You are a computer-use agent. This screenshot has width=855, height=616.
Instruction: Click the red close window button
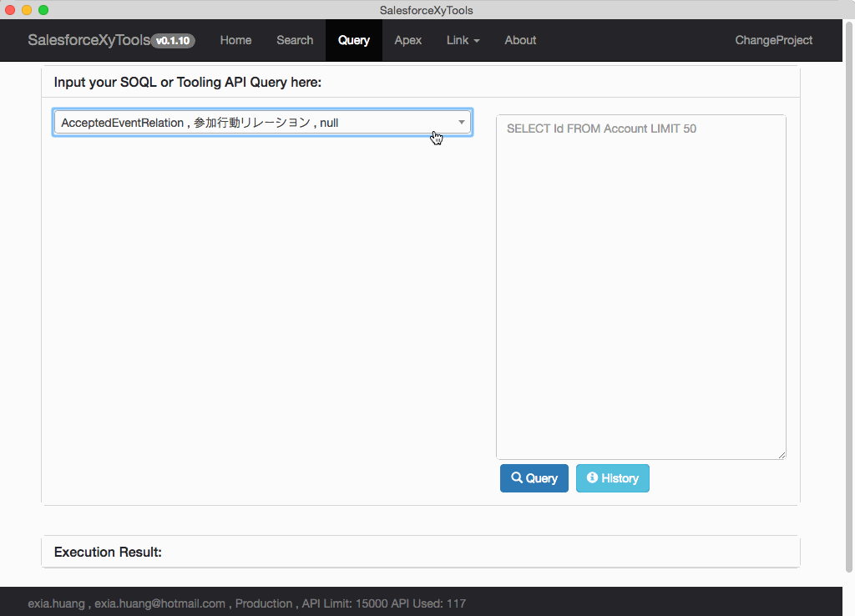tap(10, 10)
